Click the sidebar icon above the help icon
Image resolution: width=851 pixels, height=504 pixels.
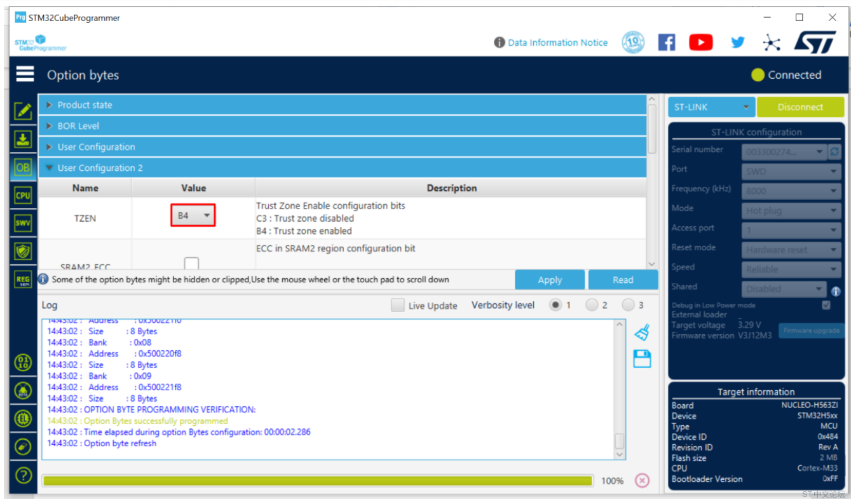[x=24, y=447]
